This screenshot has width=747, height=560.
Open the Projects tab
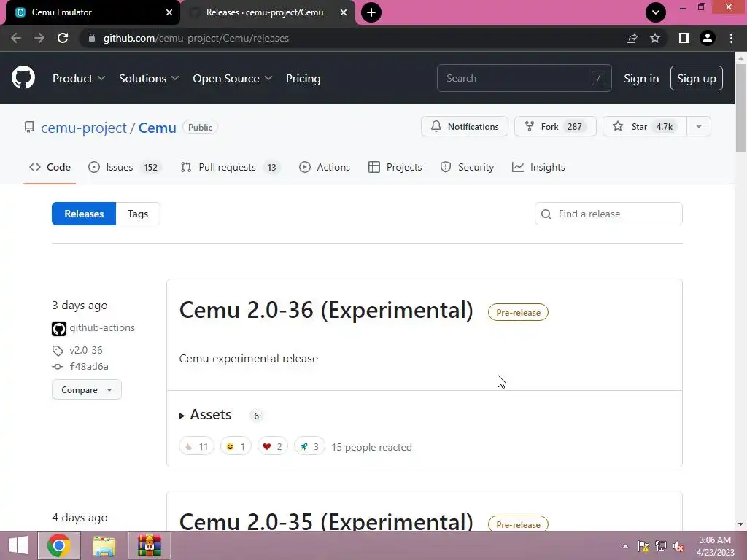[x=395, y=167]
